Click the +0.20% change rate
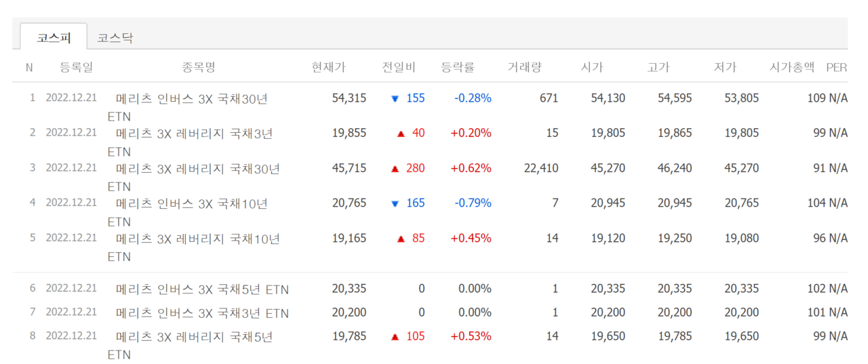Screen dimensions: 868x364 (x=471, y=134)
